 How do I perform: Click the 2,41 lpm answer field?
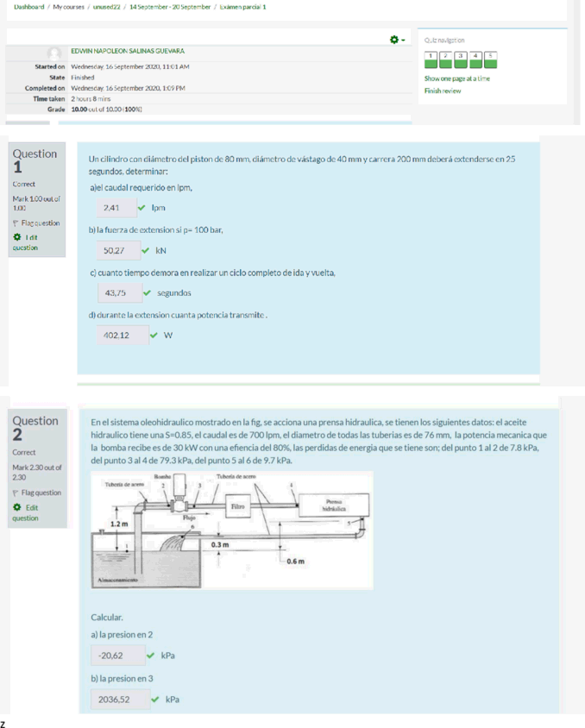pos(116,208)
